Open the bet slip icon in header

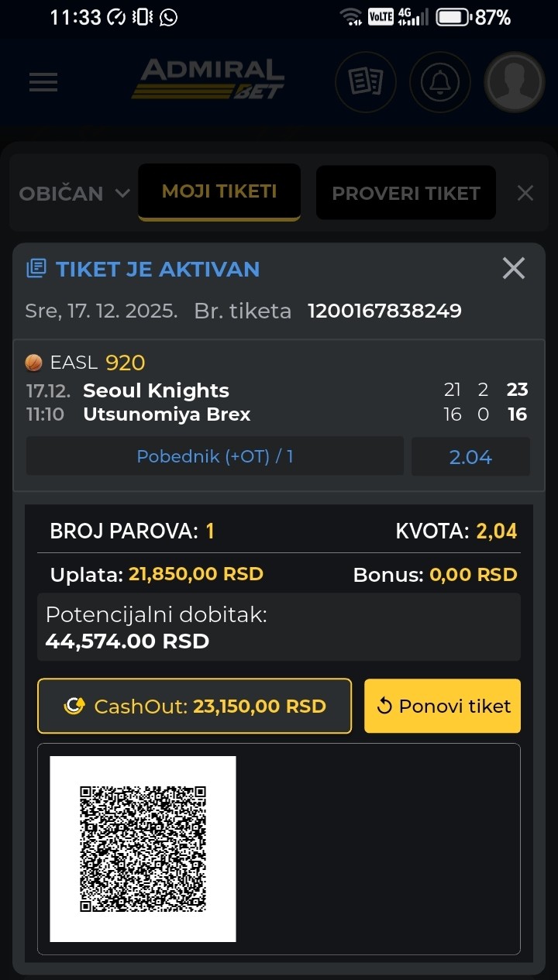(365, 82)
